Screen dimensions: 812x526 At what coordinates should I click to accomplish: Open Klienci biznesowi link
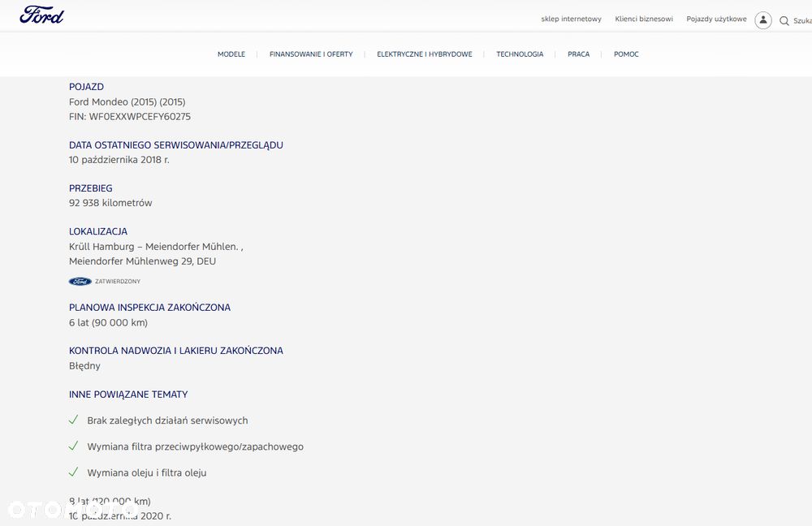pyautogui.click(x=644, y=19)
